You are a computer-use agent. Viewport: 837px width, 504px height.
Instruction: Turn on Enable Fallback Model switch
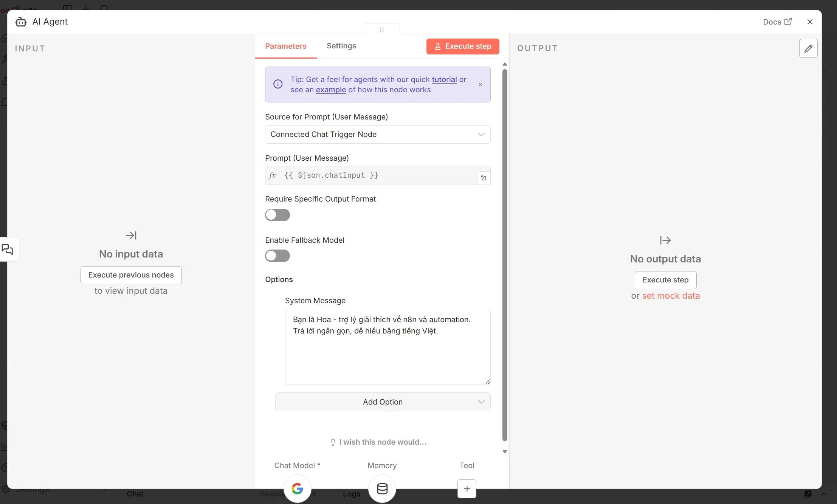click(x=277, y=256)
